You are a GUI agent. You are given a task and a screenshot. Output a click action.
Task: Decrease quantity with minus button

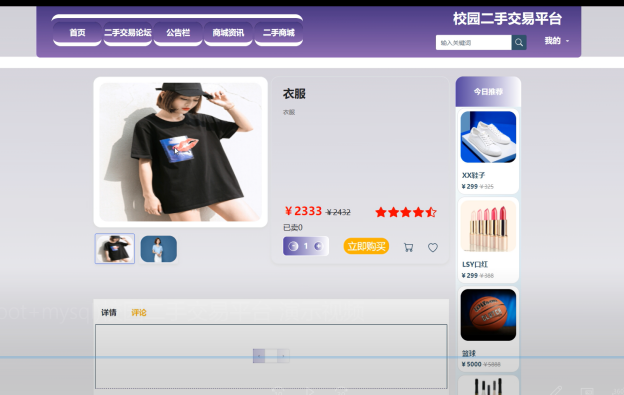(x=293, y=246)
